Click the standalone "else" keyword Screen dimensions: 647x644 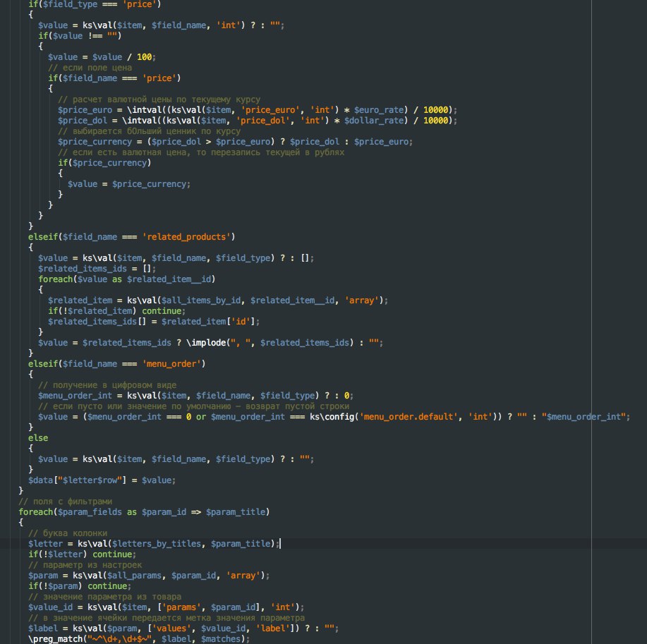38,438
